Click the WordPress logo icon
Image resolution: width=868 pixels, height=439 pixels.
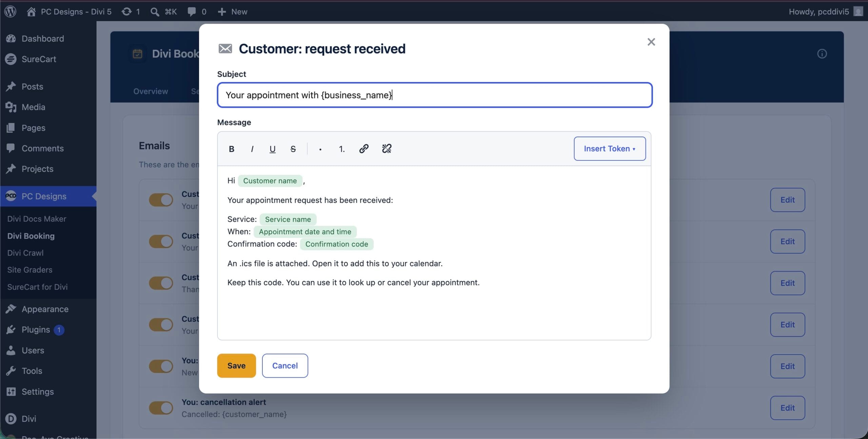11,12
